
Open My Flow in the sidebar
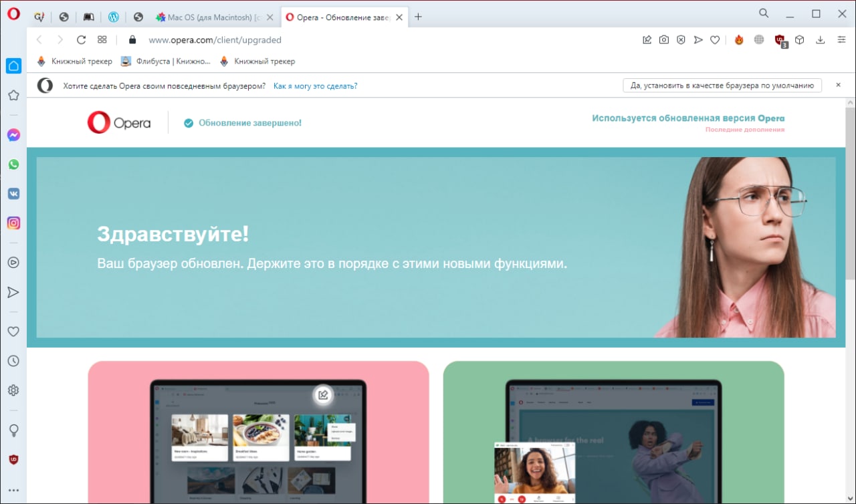[13, 292]
